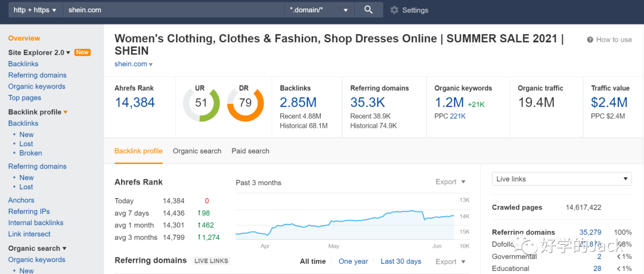The width and height of the screenshot is (644, 274).
Task: Click the Organic traffic value 19.4M
Action: point(537,103)
